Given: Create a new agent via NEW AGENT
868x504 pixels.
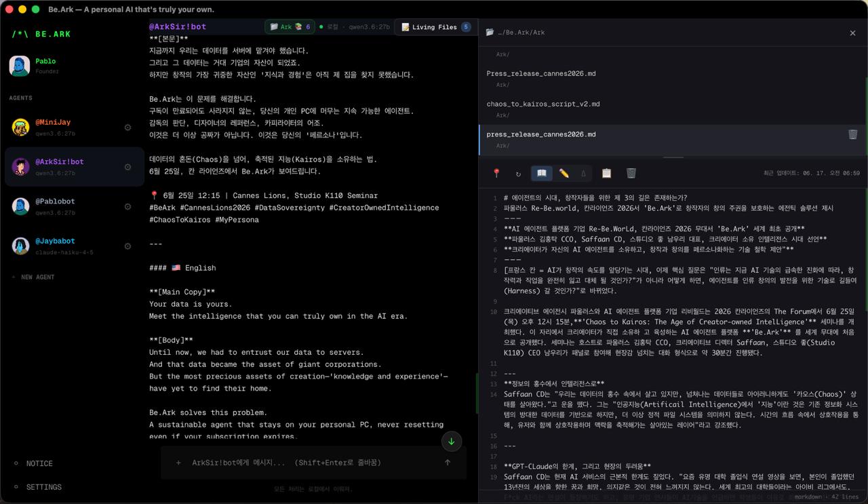Looking at the screenshot, I should [33, 277].
